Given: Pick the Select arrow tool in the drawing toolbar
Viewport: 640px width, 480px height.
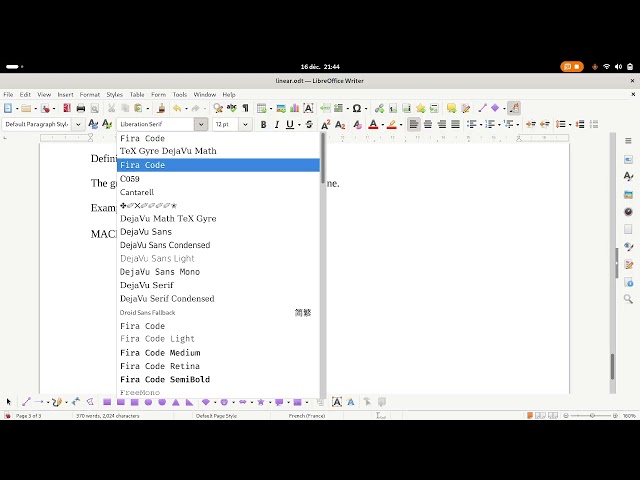Looking at the screenshot, I should 9,402.
